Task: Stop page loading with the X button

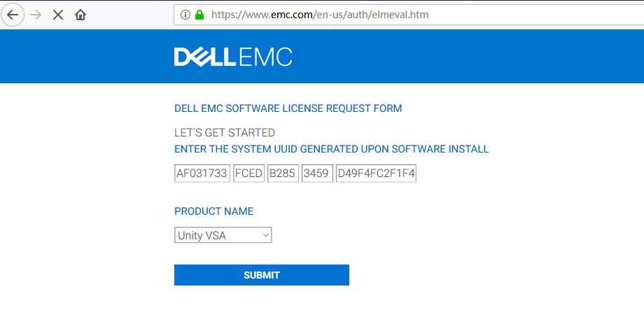Action: (x=58, y=15)
